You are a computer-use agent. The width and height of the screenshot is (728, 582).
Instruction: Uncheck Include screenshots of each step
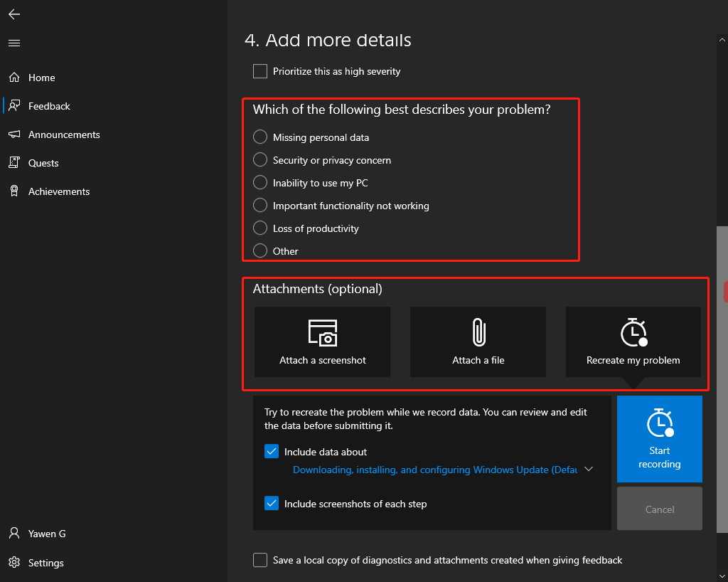click(x=272, y=504)
